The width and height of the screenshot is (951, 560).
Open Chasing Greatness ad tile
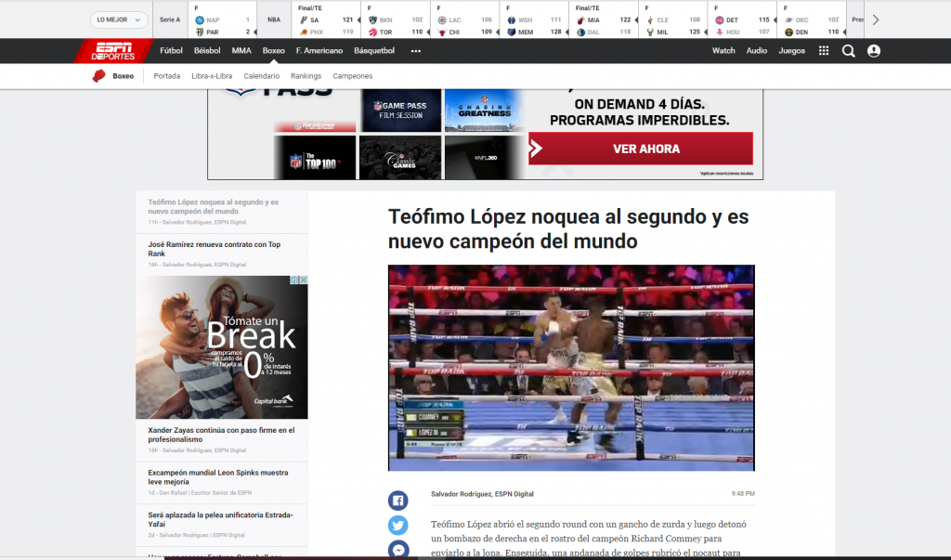[x=484, y=111]
